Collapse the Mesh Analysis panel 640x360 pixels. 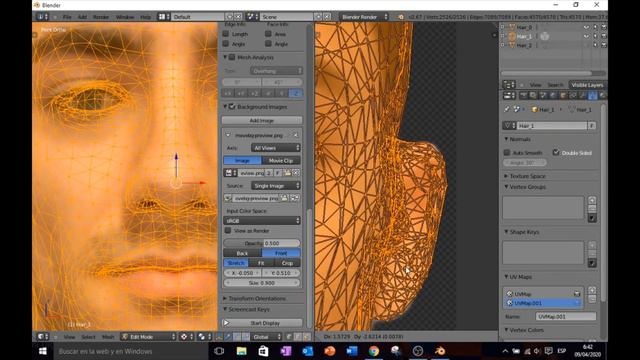click(x=225, y=57)
